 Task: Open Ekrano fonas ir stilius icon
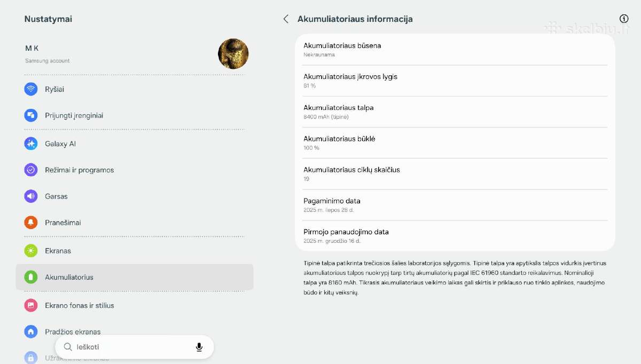pos(31,305)
